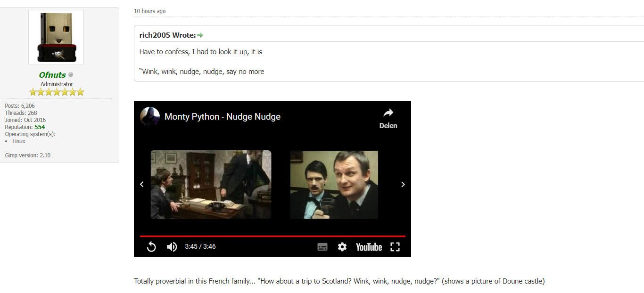Mute the video volume speaker icon

[172, 247]
